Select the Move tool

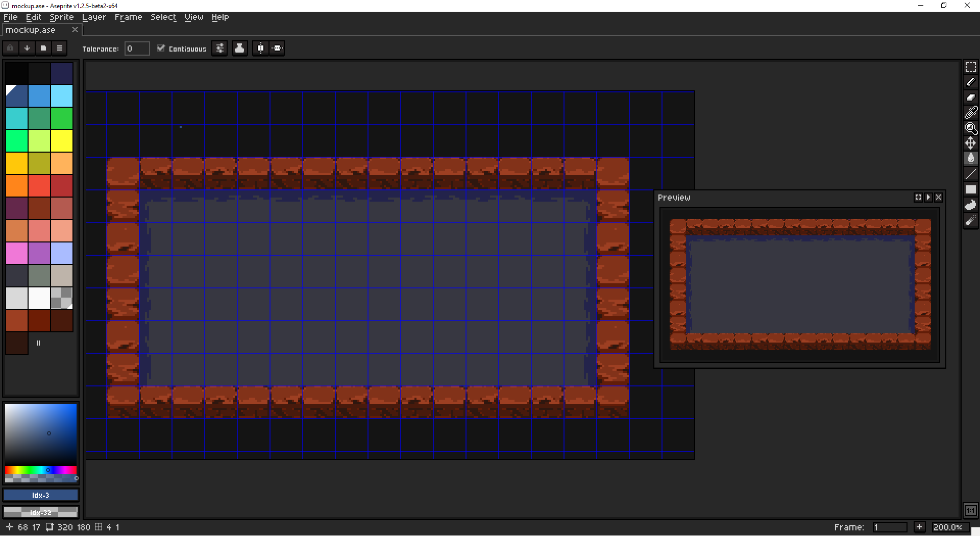coord(970,143)
